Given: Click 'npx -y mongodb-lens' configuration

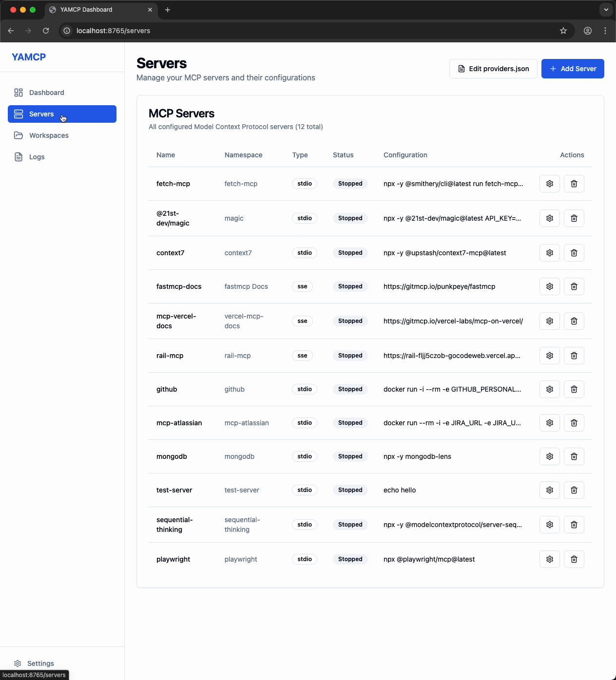Looking at the screenshot, I should pos(417,456).
